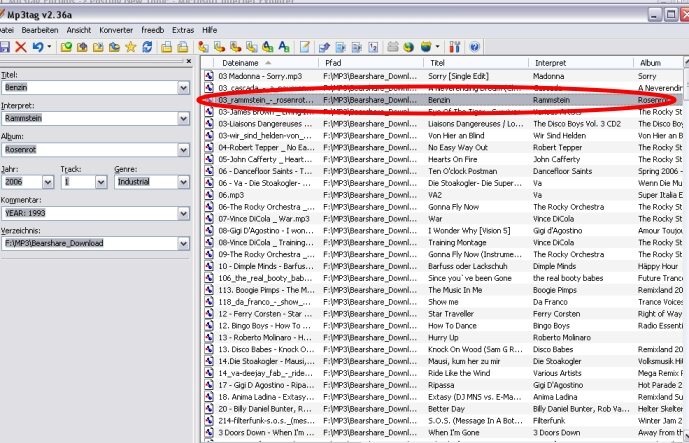Image resolution: width=689 pixels, height=443 pixels.
Task: Open the Jahr dropdown showing 2006
Action: tap(48, 182)
